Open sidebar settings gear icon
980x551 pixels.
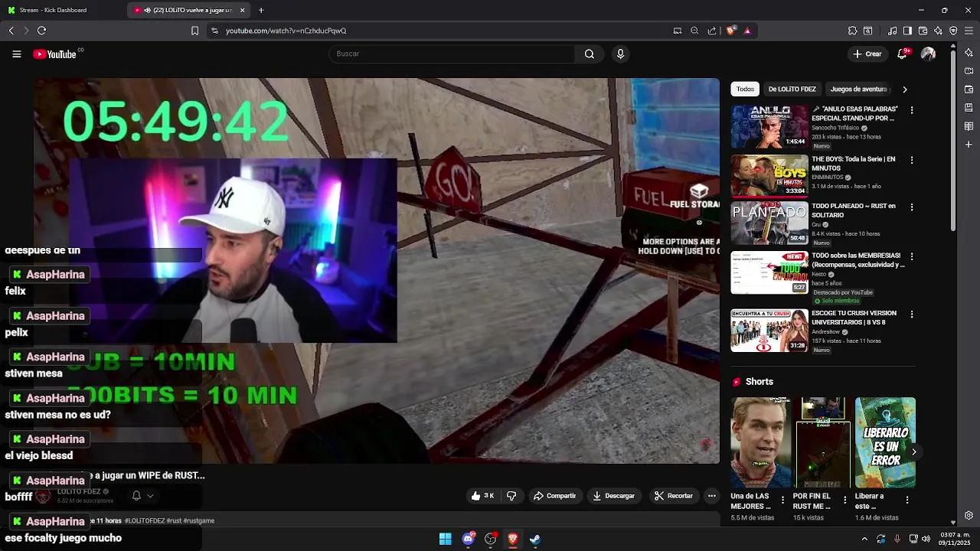coord(969,516)
